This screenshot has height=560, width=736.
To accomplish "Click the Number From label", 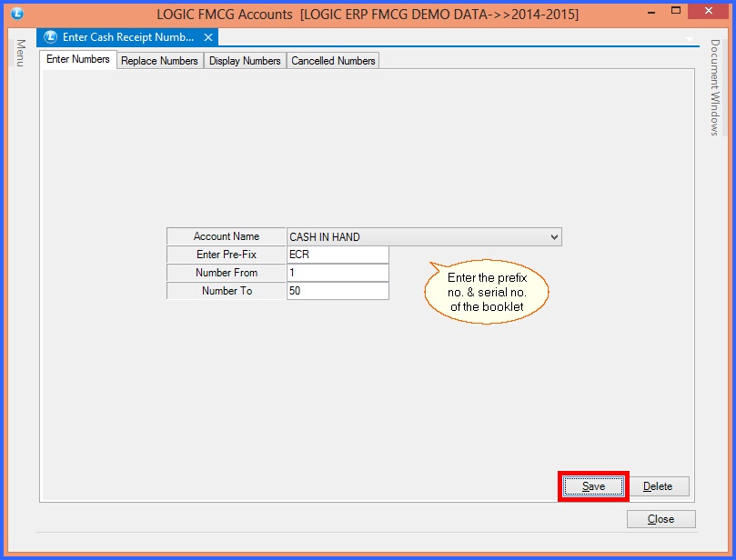I will 227,273.
